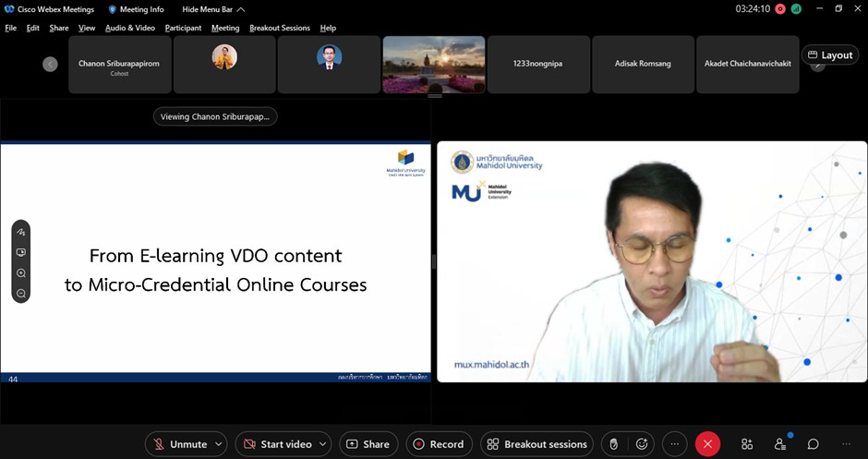
Task: Expand the audio options arrow beside Unmute
Action: coord(219,444)
